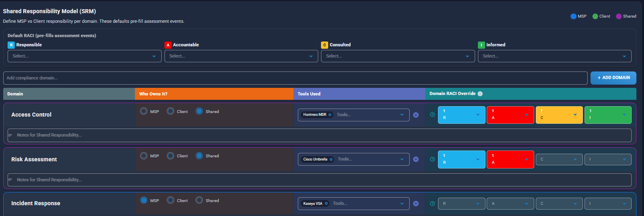Select Shared ownership for Risk Assessment

point(199,156)
